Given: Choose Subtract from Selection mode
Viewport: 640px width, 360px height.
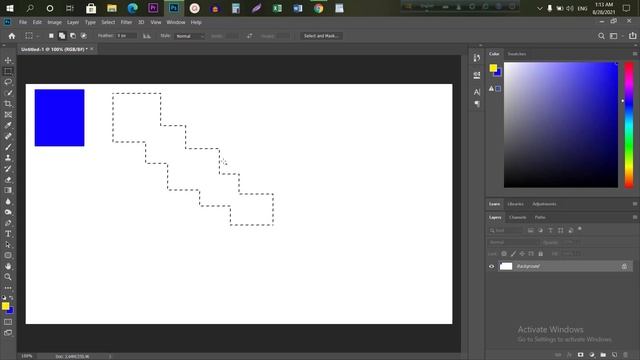Looking at the screenshot, I should (73, 36).
